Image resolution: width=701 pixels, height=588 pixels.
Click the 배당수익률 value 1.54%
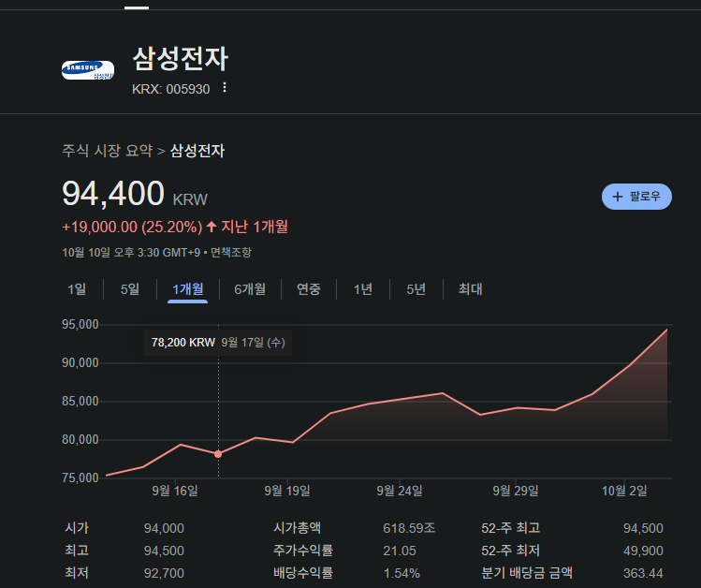pos(402,573)
